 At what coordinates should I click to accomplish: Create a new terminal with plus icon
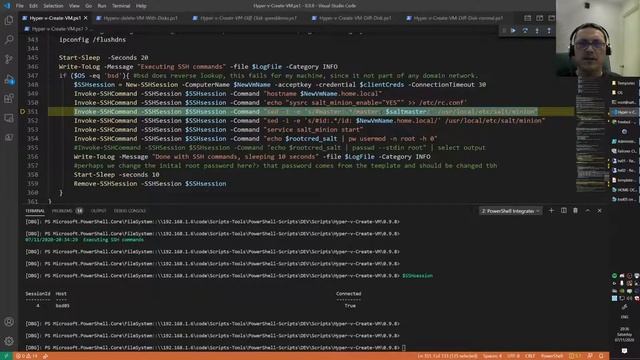point(551,211)
